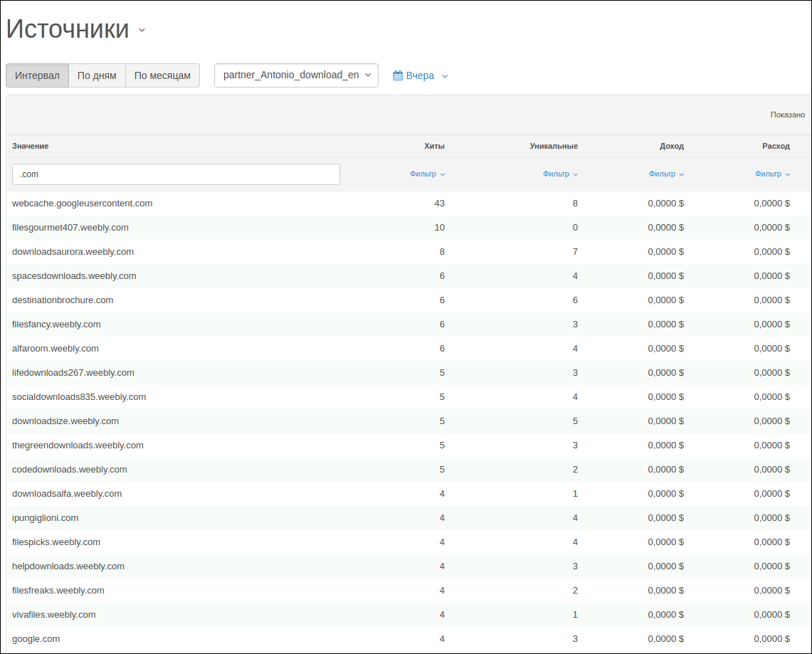Open the Расход column Фильтр dropdown
The image size is (812, 654).
click(x=773, y=174)
